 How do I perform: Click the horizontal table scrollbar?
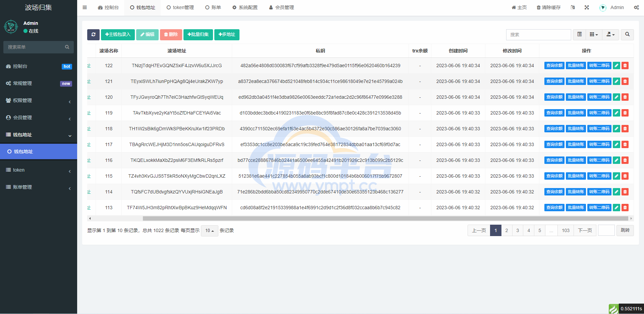386,218
